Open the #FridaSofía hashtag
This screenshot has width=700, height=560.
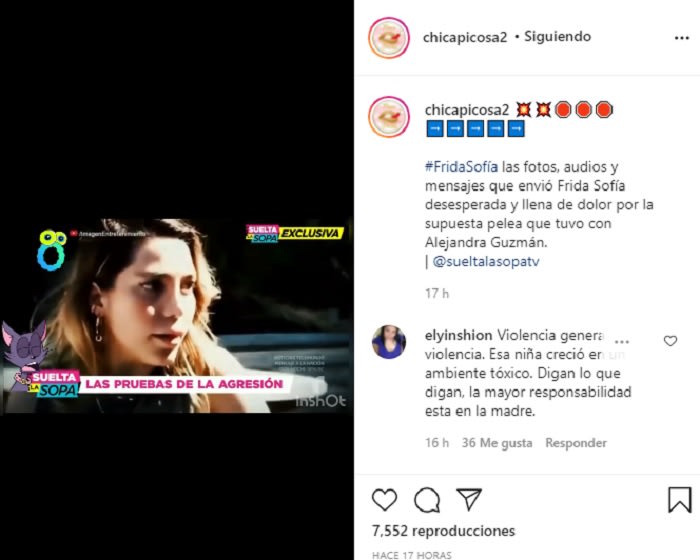point(461,167)
